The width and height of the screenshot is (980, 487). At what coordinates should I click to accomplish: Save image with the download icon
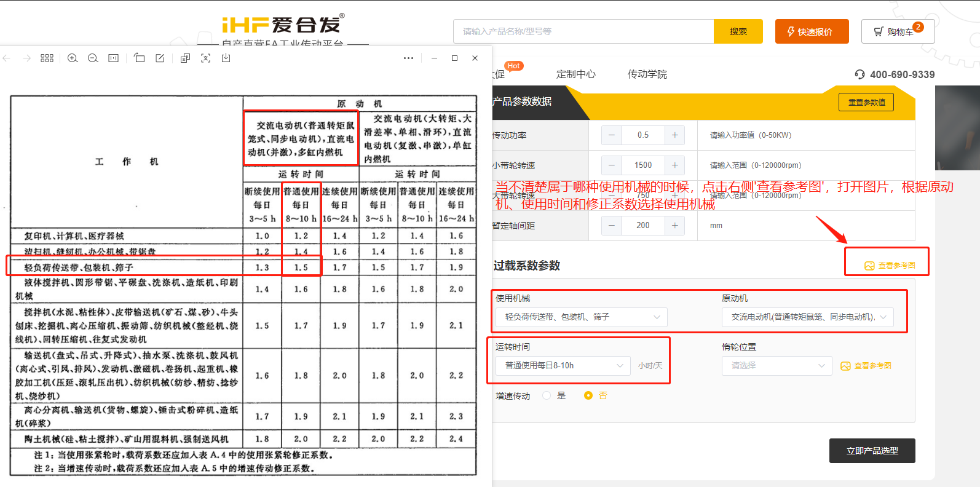click(226, 58)
